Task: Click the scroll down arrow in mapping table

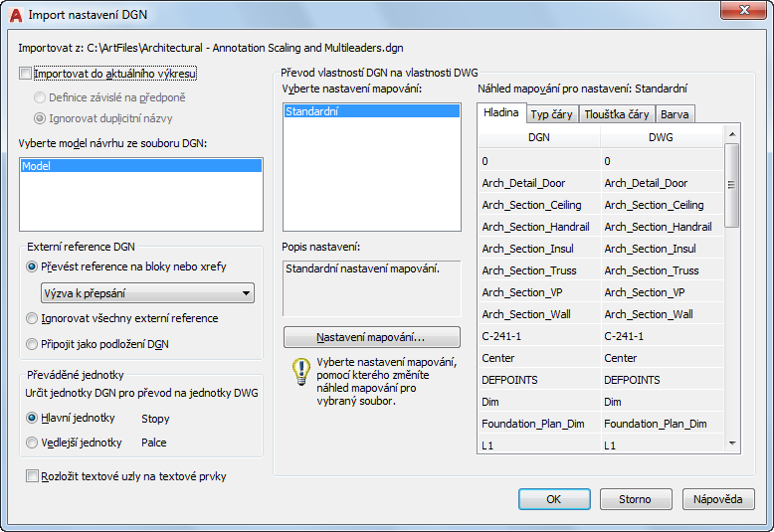Action: coord(732,443)
